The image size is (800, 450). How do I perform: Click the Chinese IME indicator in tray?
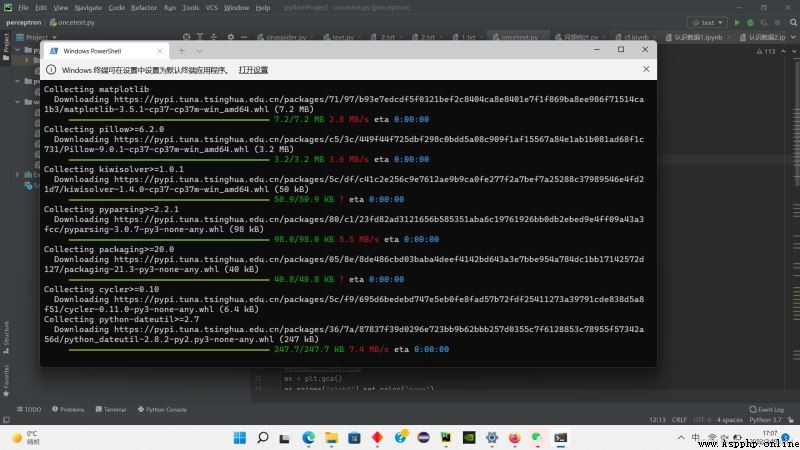click(x=695, y=437)
